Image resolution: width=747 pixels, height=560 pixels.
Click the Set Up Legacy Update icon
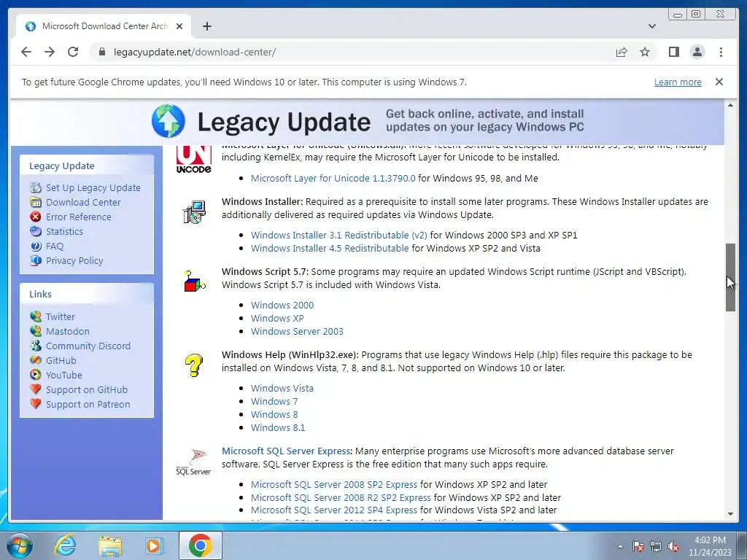click(x=36, y=187)
